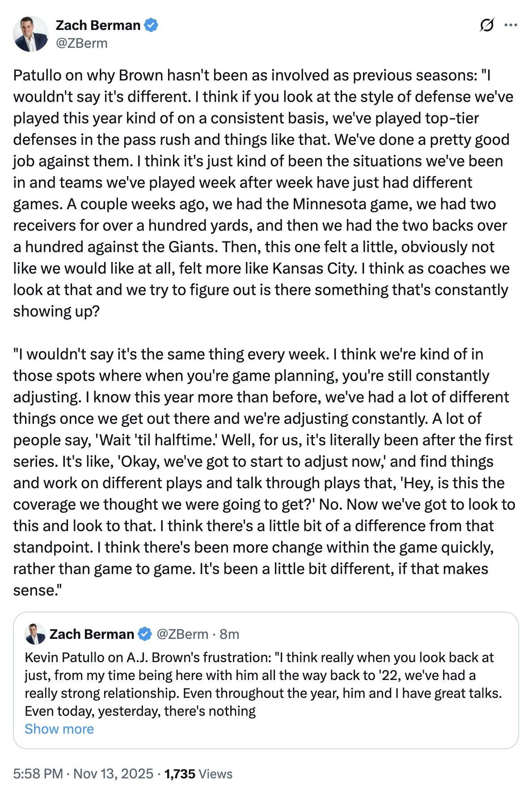Image resolution: width=532 pixels, height=794 pixels.
Task: Click the 1,735 view count number
Action: 180,774
